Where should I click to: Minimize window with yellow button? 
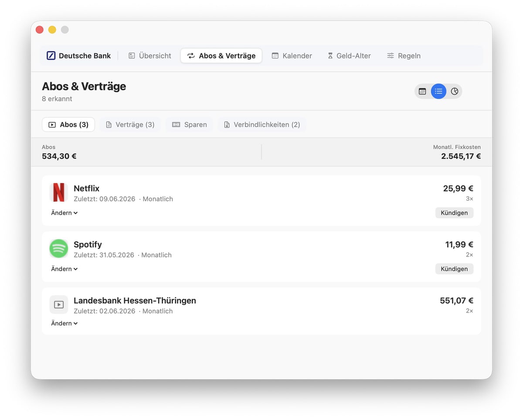click(x=52, y=30)
